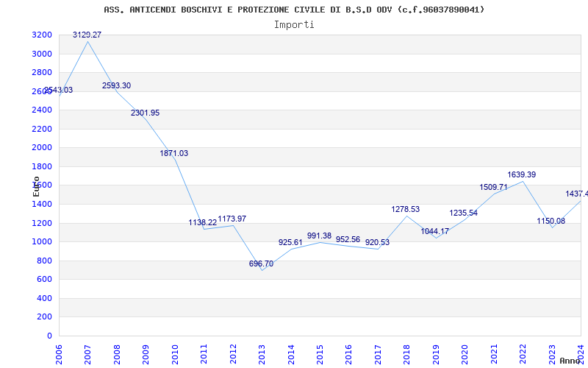Select the 1509.71 data label
Viewport: 588px width, 368px height.
click(x=493, y=188)
